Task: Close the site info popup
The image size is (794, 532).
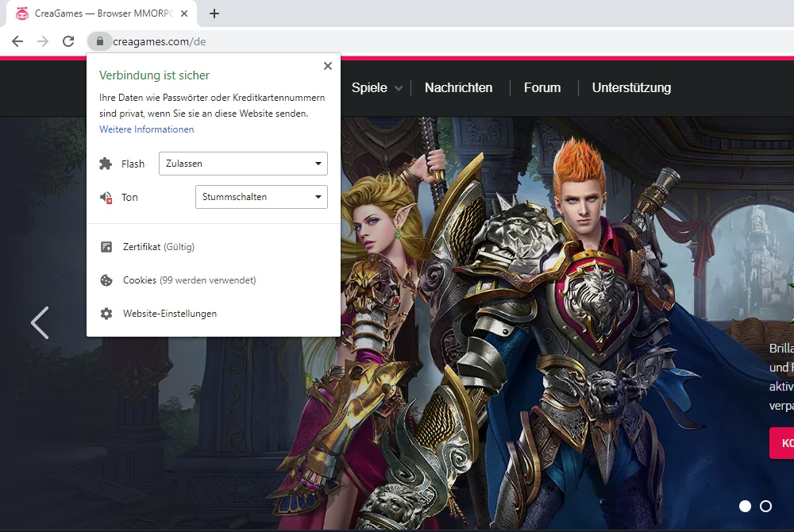Action: [327, 66]
